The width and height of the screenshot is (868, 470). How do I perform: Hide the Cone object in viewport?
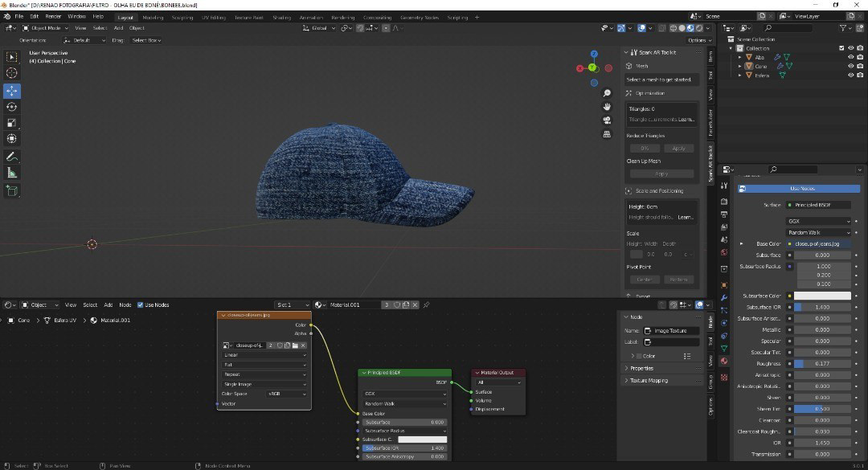pyautogui.click(x=850, y=67)
